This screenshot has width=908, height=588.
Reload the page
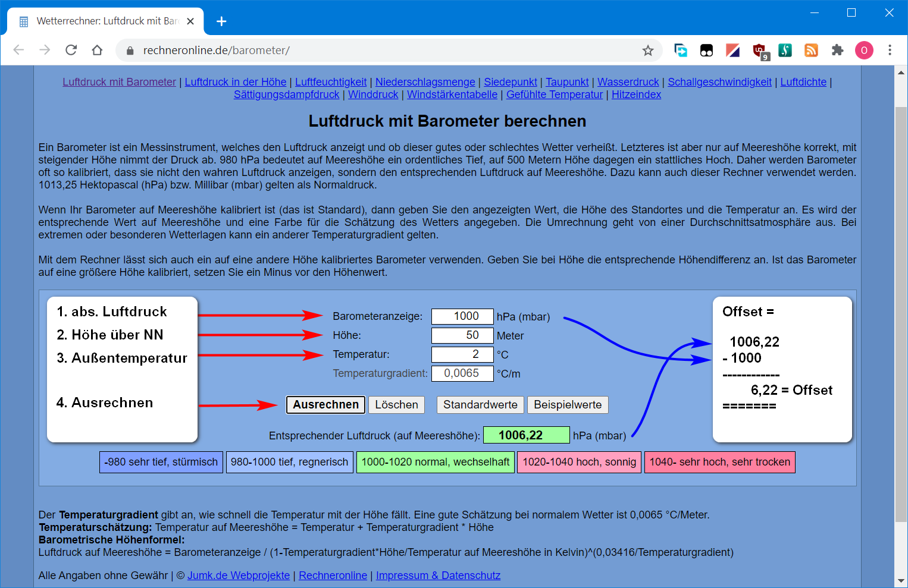coord(71,51)
